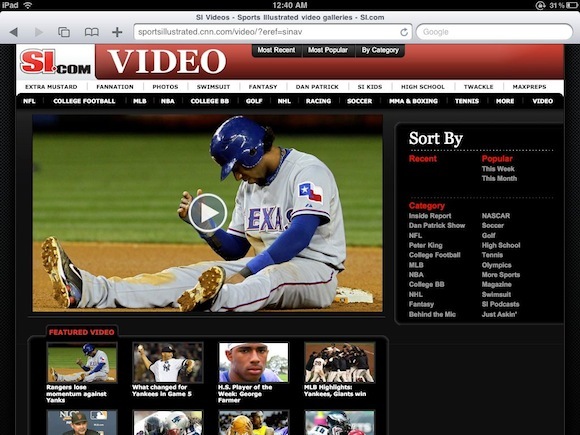Open the Dan Patrick Show category
Image resolution: width=580 pixels, height=435 pixels.
point(437,225)
